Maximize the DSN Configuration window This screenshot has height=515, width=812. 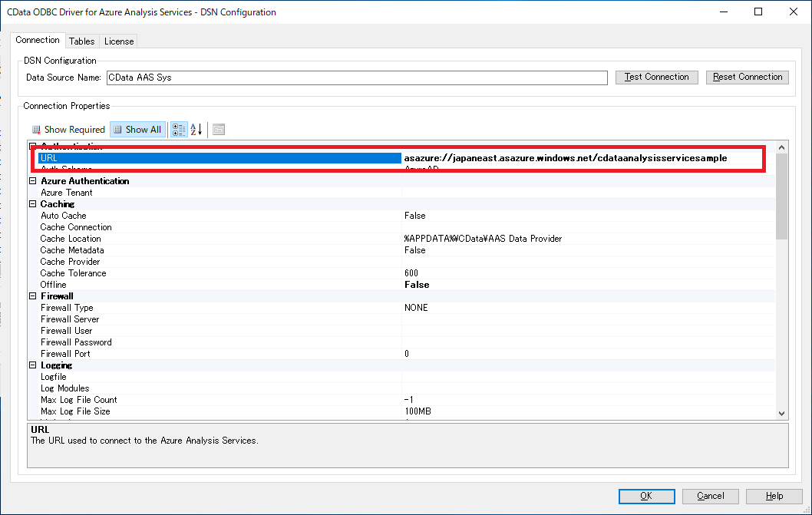pos(758,12)
